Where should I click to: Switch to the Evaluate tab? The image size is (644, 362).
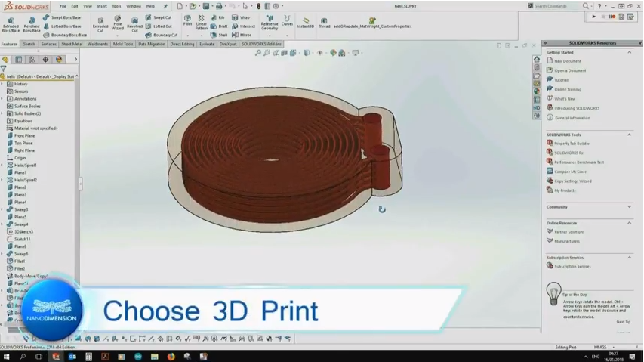(207, 44)
